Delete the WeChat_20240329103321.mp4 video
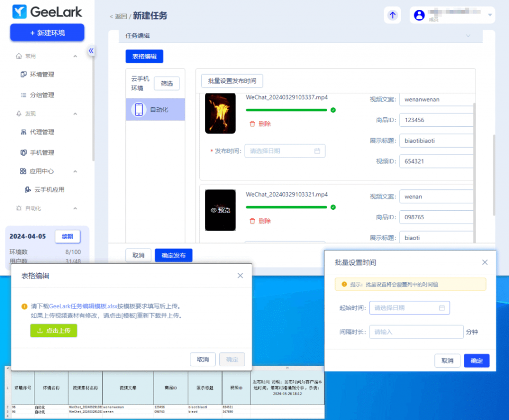509x420 pixels. pos(260,221)
